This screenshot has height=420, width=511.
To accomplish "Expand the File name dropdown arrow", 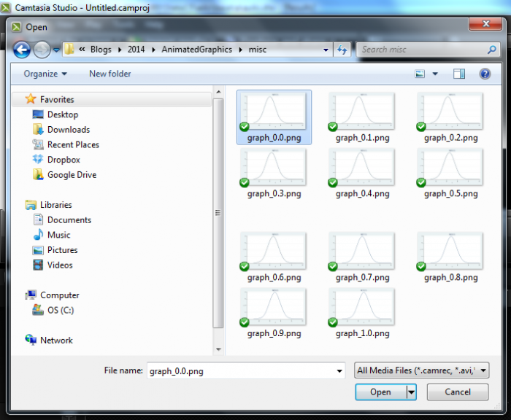I will (x=339, y=371).
